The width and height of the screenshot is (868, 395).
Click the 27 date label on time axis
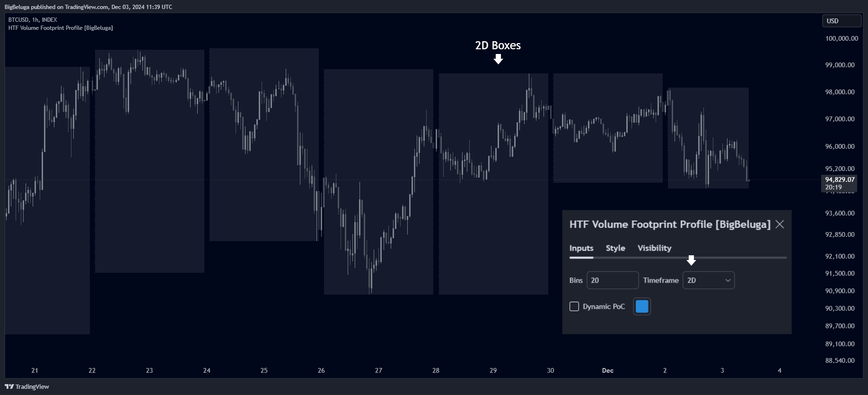378,370
